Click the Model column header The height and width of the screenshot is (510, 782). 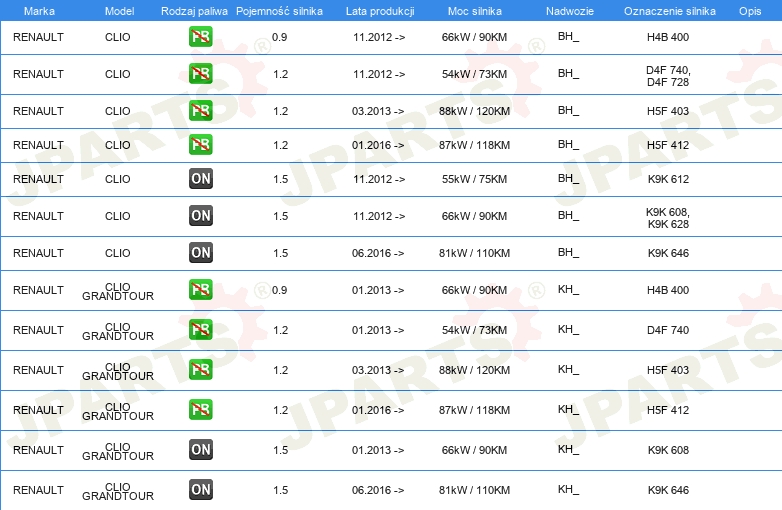119,11
